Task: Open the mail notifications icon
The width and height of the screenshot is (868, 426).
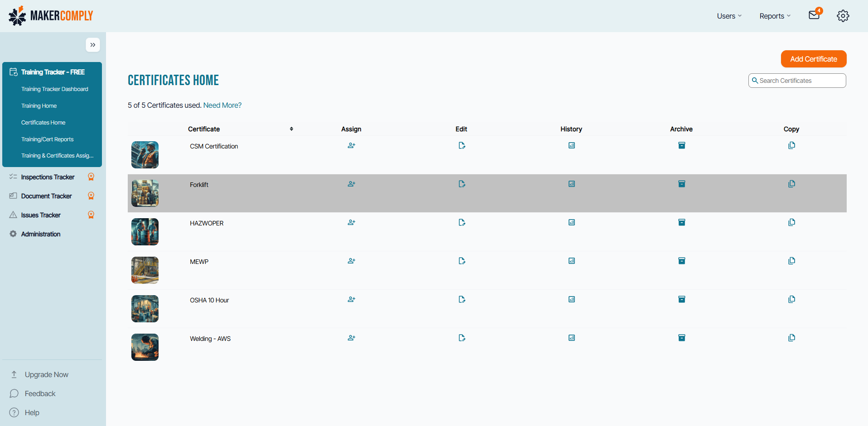Action: [815, 15]
